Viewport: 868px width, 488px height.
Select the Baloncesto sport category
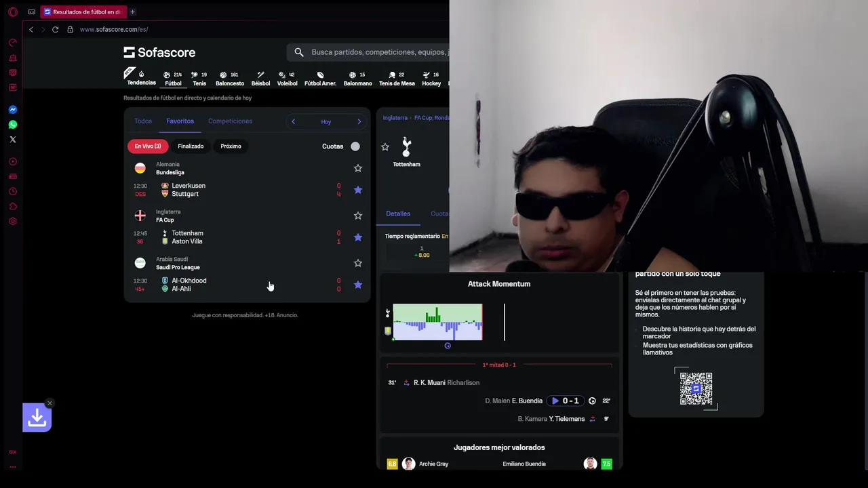tap(230, 79)
